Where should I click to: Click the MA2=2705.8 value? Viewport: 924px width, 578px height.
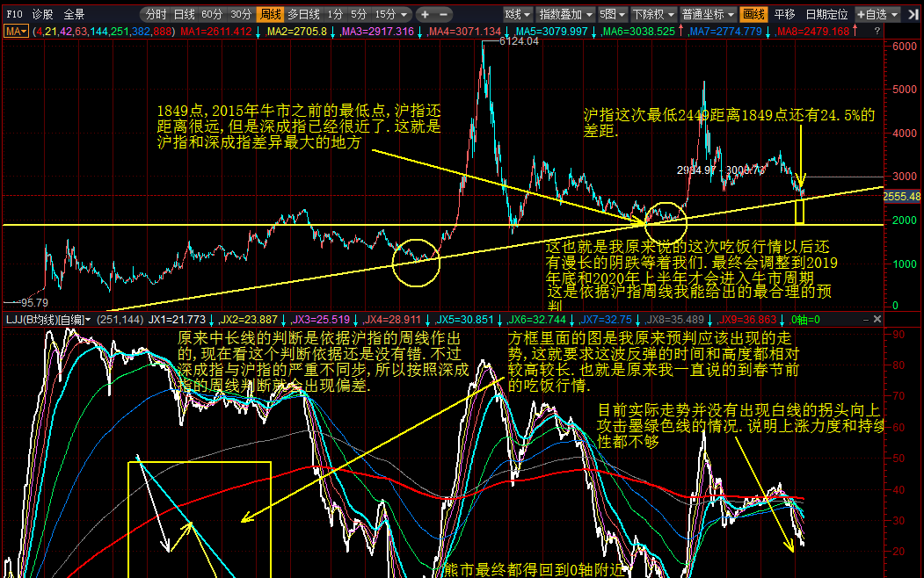(x=297, y=32)
